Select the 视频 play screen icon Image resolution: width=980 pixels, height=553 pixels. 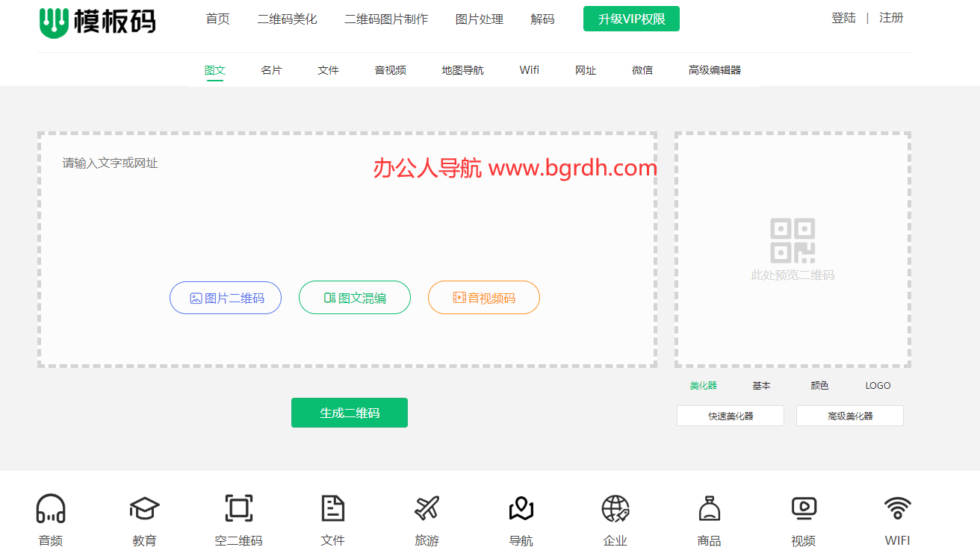click(x=803, y=509)
